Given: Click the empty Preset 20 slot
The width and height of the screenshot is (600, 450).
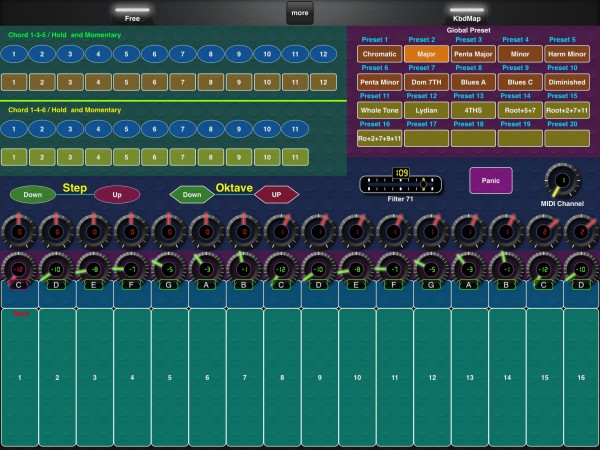Looking at the screenshot, I should point(567,138).
